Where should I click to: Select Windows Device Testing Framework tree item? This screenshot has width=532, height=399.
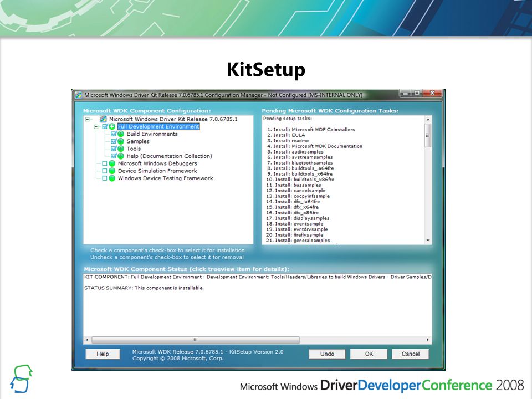tap(166, 178)
